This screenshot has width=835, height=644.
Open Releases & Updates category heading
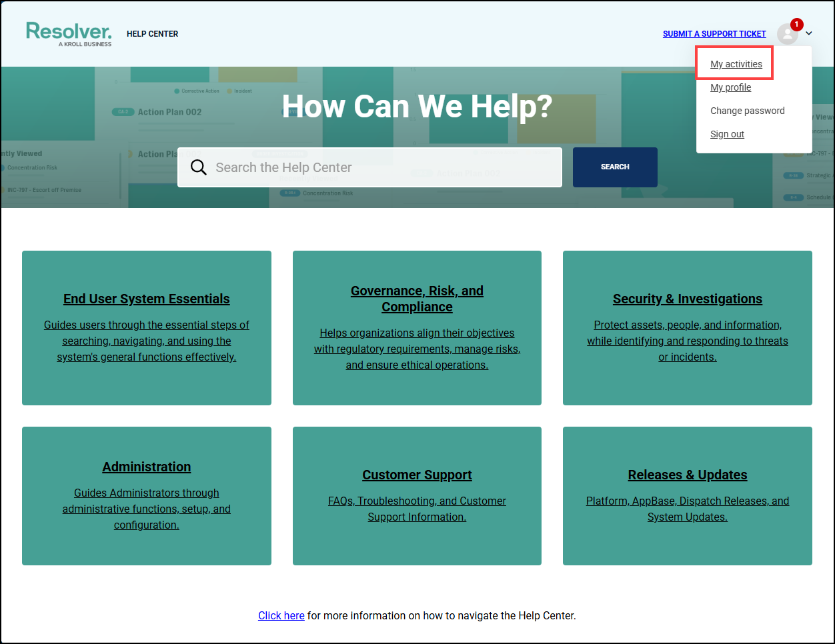click(688, 475)
